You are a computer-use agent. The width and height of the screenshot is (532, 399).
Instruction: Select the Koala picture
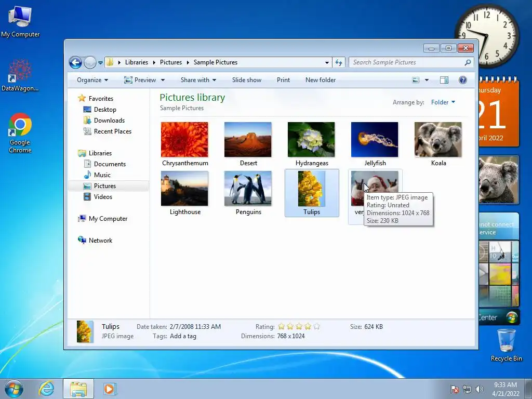point(438,140)
